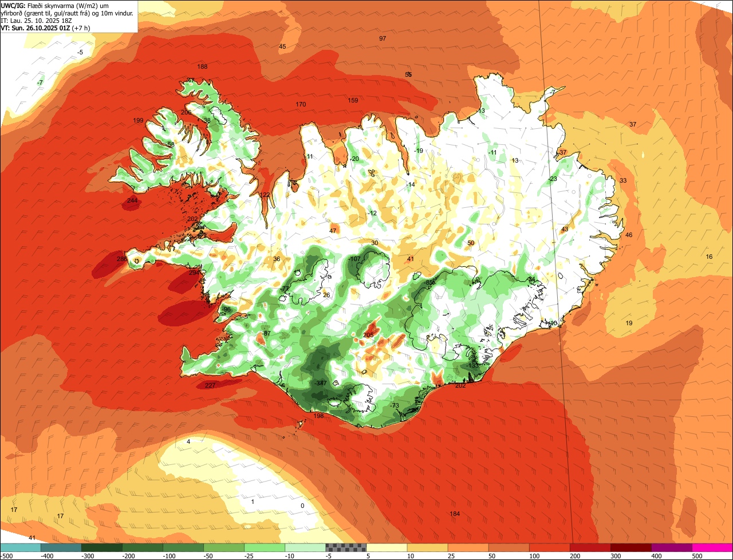Click the header line 'yfirborð (grænt til, gul/rautt frá)'

click(68, 13)
